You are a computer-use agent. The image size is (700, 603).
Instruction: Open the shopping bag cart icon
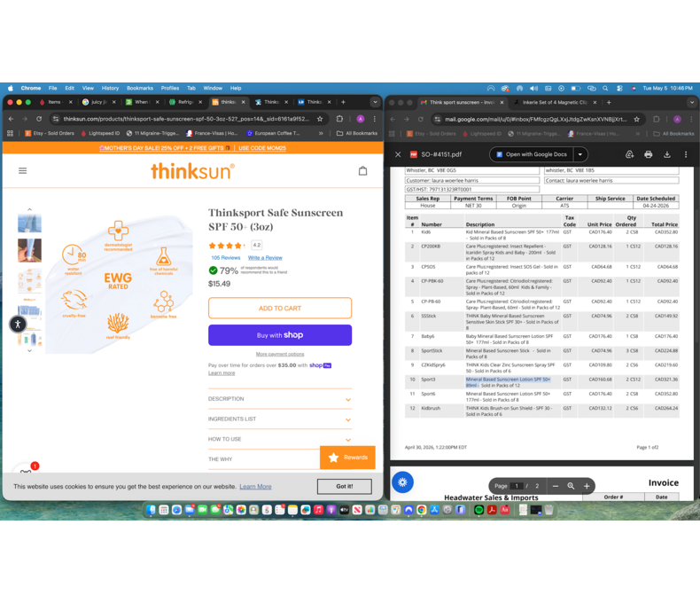363,170
